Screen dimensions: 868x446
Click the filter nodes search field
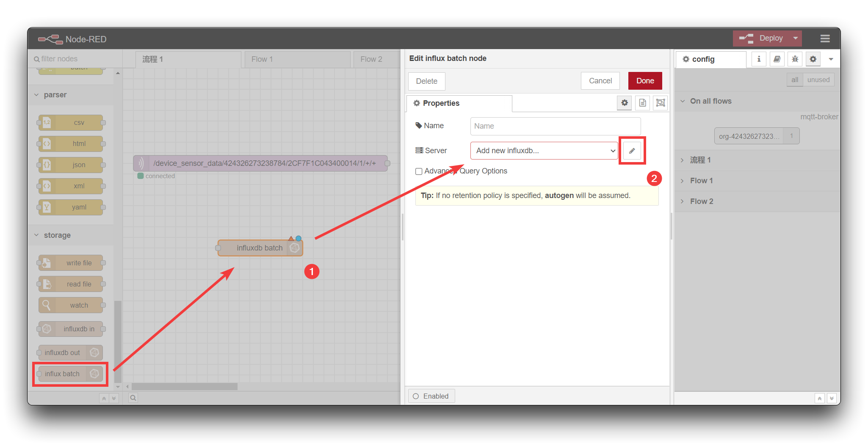75,59
